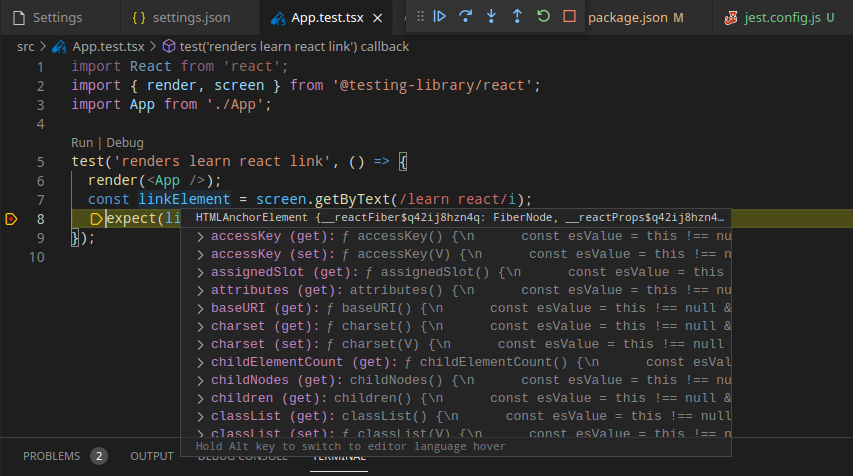The height and width of the screenshot is (476, 853).
Task: Close the App.test.tsx tab
Action: coord(378,18)
